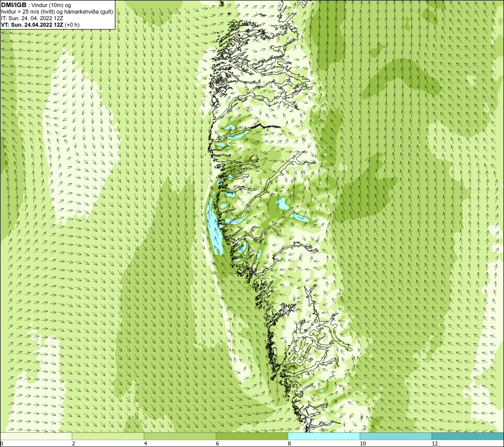Click the title line "DMI/IGB : Vindur (10m) og"
The image size is (504, 447).
click(36, 5)
